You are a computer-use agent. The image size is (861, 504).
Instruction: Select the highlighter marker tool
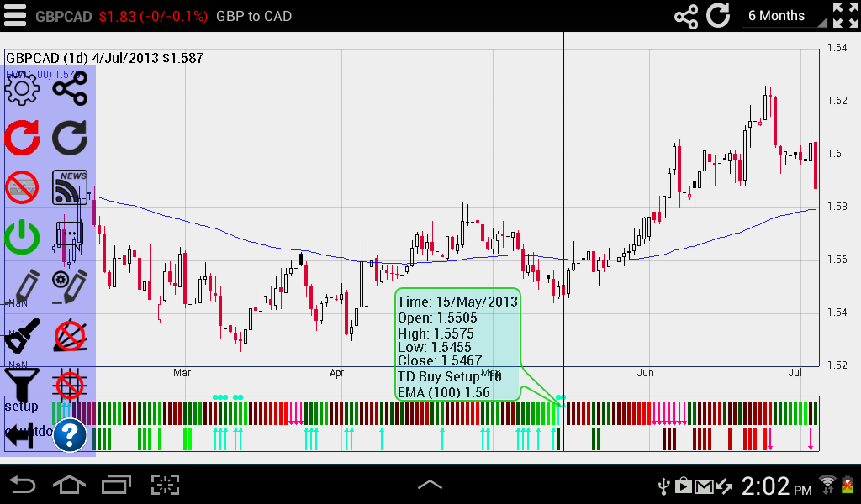tap(23, 336)
